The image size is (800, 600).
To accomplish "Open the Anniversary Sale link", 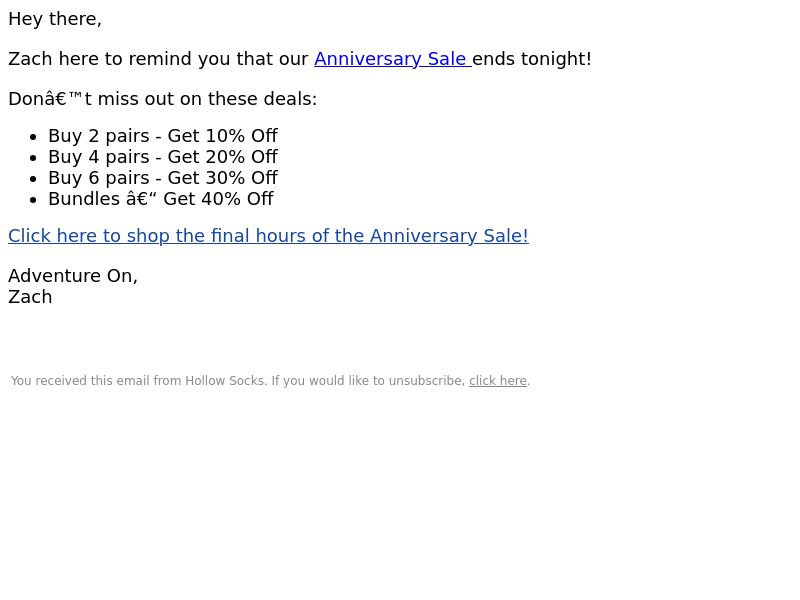I will 393,59.
